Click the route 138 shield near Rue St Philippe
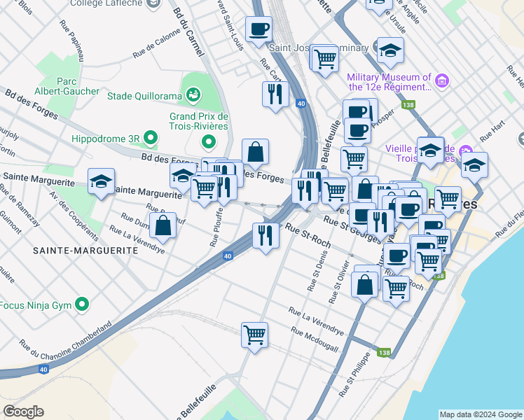Screen dimensions: 524x420 pos(384,353)
